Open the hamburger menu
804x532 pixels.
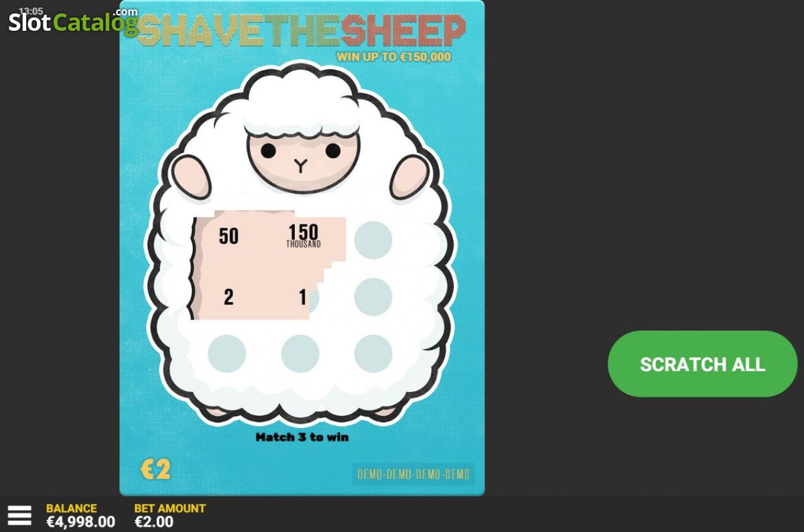(x=19, y=515)
